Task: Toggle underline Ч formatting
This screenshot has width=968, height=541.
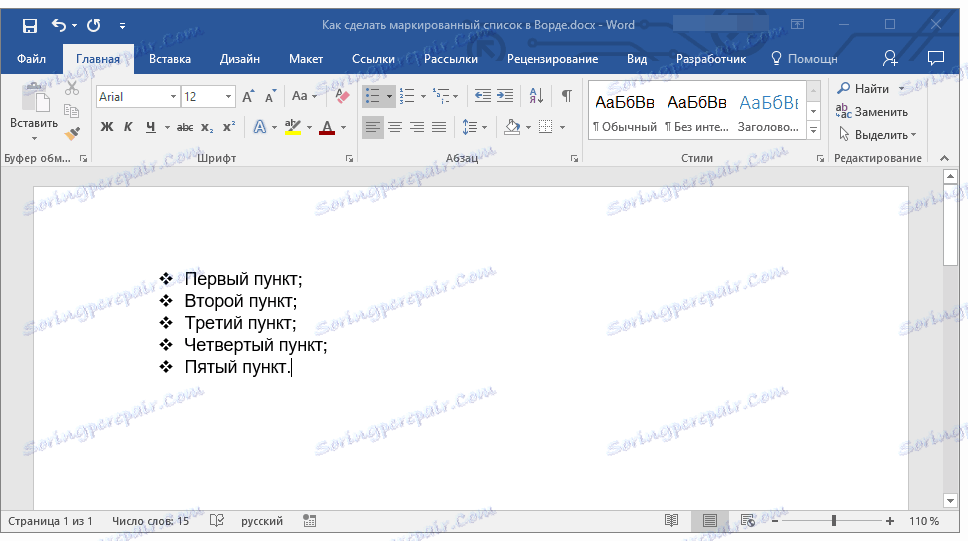Action: pyautogui.click(x=151, y=127)
